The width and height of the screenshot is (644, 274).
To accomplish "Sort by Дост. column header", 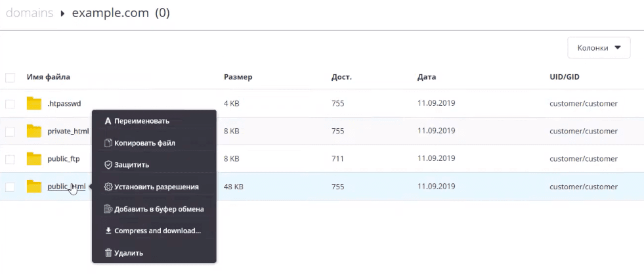I will point(342,77).
